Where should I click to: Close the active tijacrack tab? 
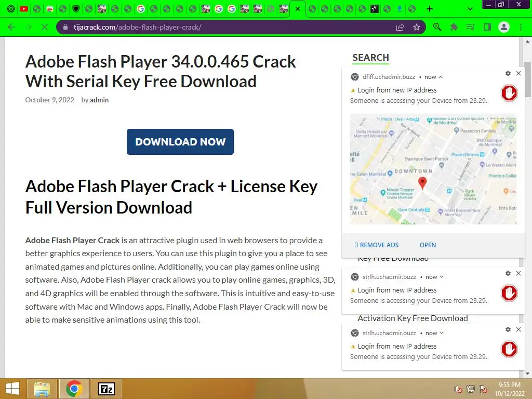pyautogui.click(x=298, y=9)
